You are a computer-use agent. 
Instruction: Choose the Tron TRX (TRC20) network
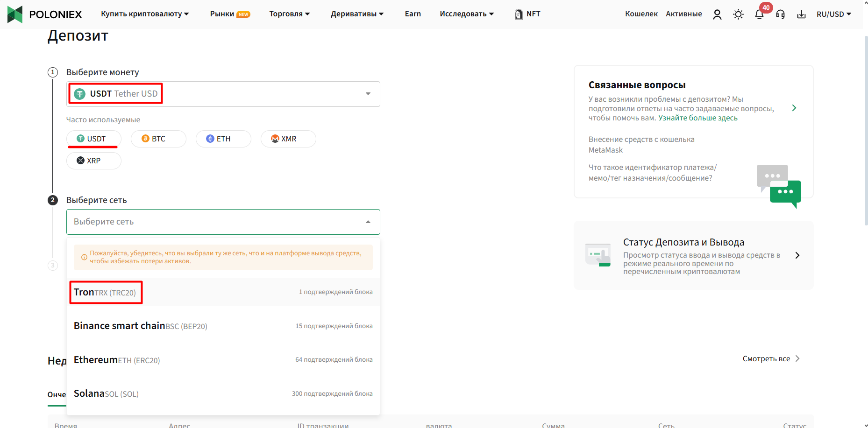point(223,292)
